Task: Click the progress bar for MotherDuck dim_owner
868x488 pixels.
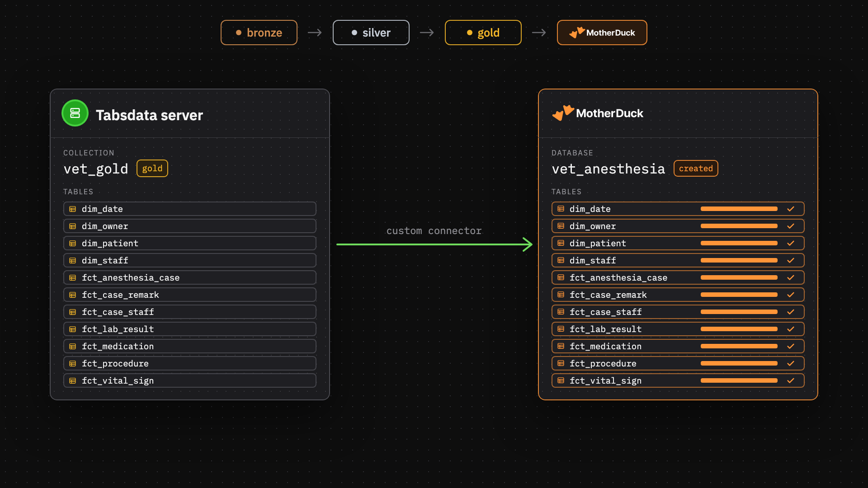Action: pyautogui.click(x=739, y=226)
